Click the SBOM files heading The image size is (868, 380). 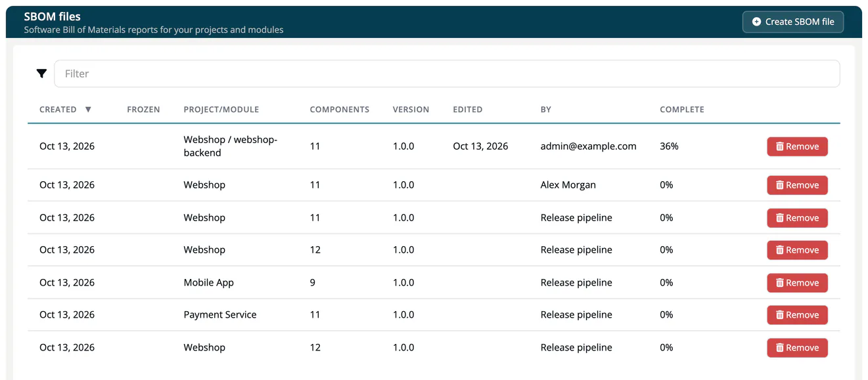(53, 17)
